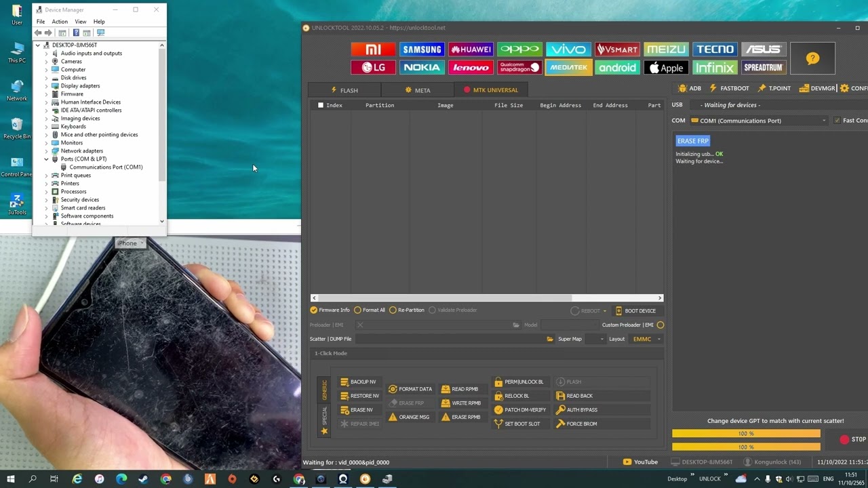This screenshot has height=488, width=868.
Task: Select the Samsung brand icon
Action: [422, 49]
